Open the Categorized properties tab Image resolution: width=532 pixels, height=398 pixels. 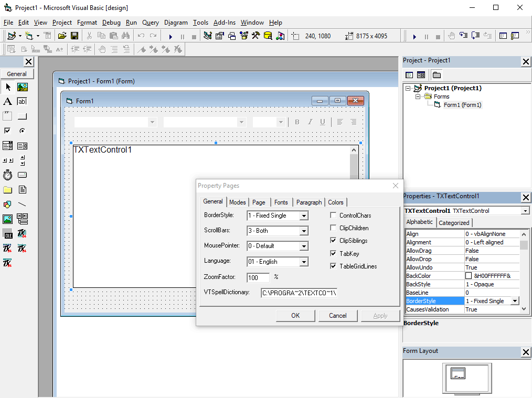click(x=454, y=223)
